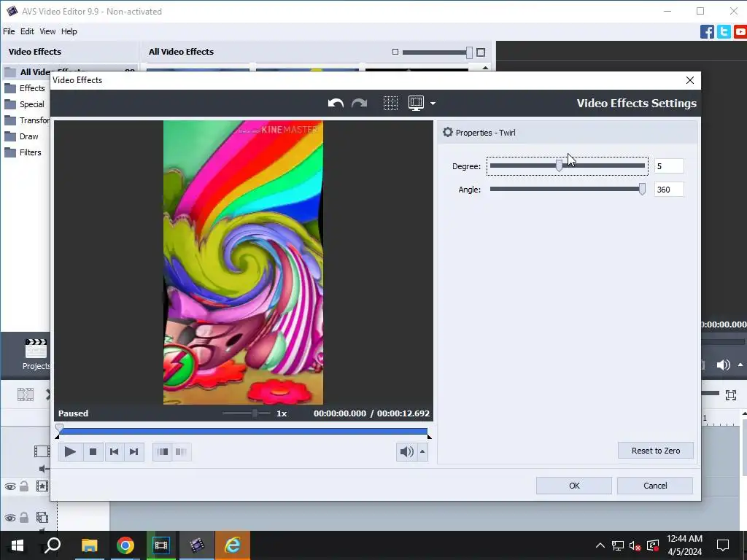The height and width of the screenshot is (560, 747).
Task: Open Internet Explorer from taskbar
Action: (x=233, y=545)
